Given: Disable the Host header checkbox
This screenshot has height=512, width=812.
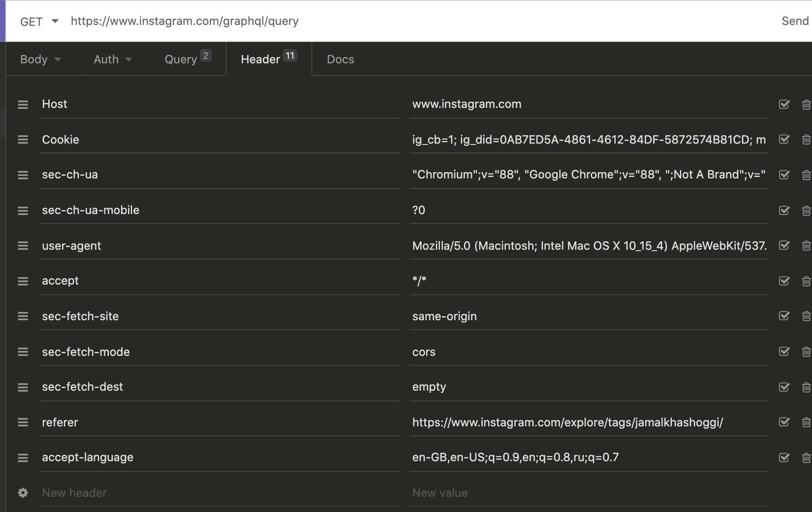Looking at the screenshot, I should [x=784, y=104].
